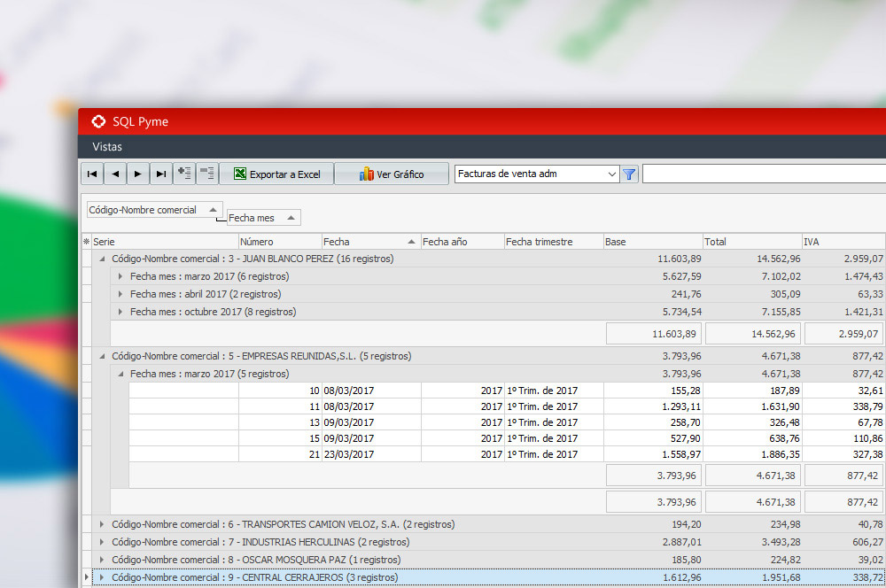Open the Vistas menu
The height and width of the screenshot is (588, 886).
[107, 146]
